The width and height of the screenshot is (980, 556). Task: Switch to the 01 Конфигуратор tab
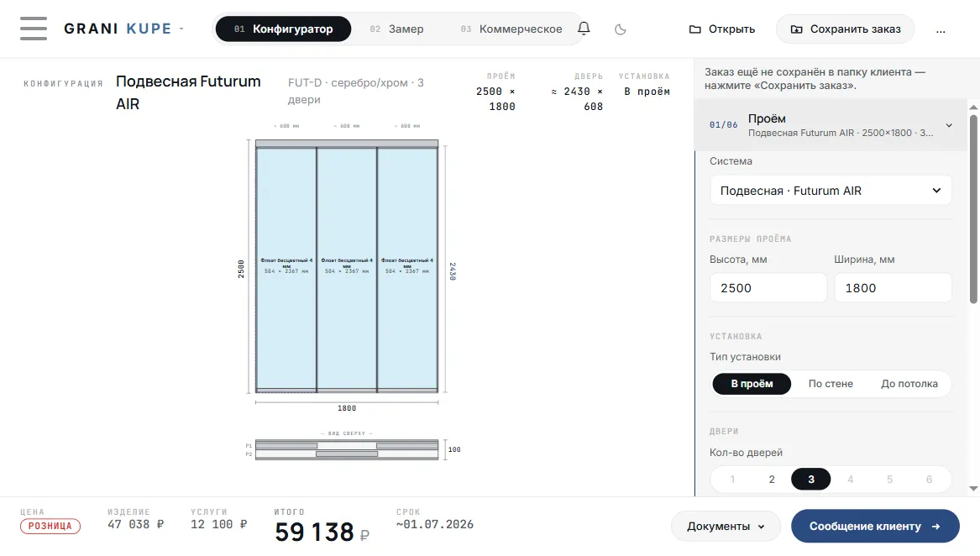(x=283, y=29)
